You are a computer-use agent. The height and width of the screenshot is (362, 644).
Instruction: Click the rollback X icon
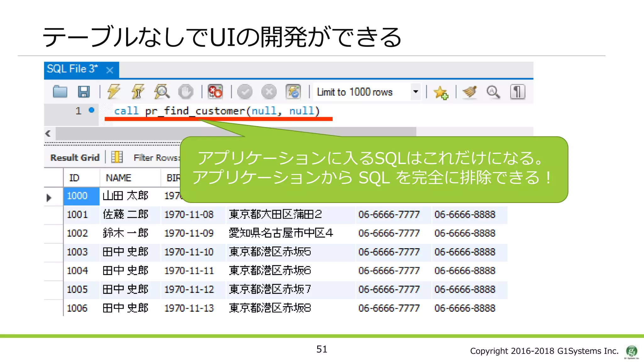[269, 92]
